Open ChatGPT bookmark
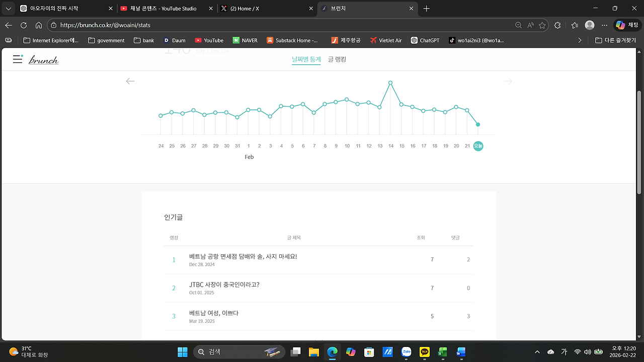Viewport: 644px width, 362px height. [425, 40]
